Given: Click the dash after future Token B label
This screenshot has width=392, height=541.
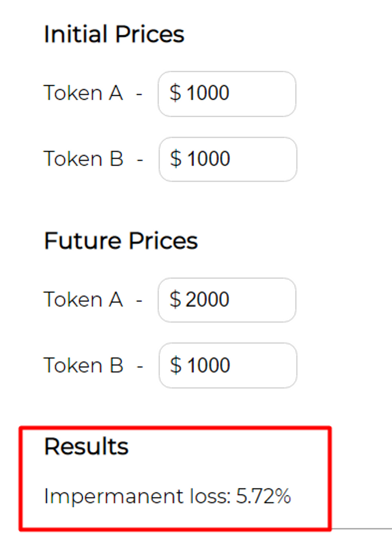Looking at the screenshot, I should coord(140,366).
